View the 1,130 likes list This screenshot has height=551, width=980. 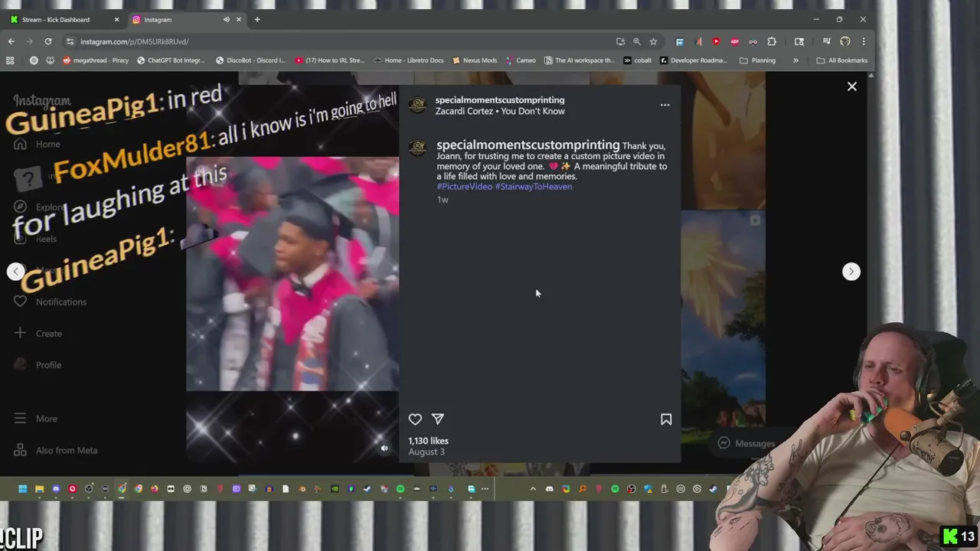pos(429,441)
